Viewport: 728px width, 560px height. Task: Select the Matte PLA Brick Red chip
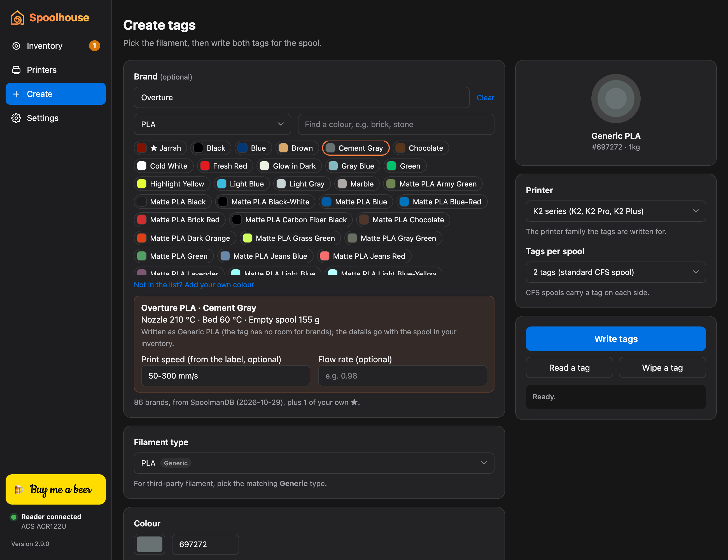[x=180, y=220]
